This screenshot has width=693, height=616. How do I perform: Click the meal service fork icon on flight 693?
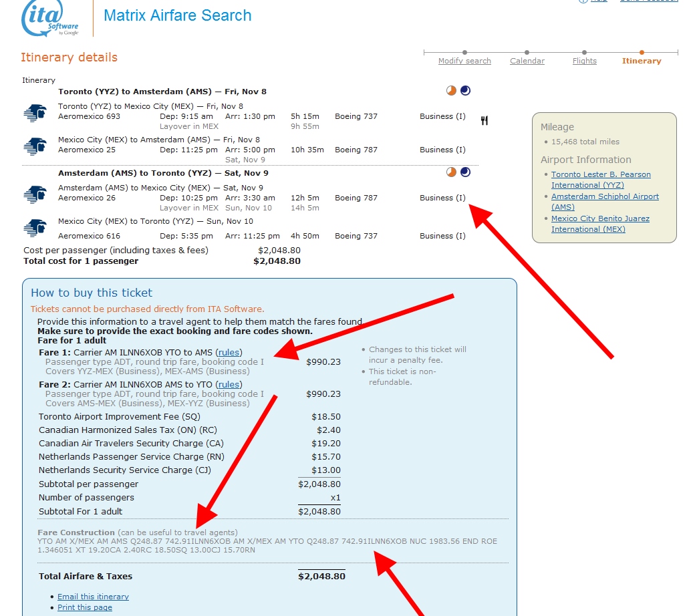click(x=484, y=120)
